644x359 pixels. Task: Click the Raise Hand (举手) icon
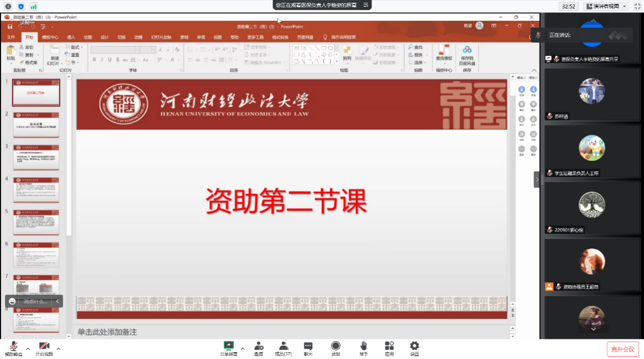[363, 346]
